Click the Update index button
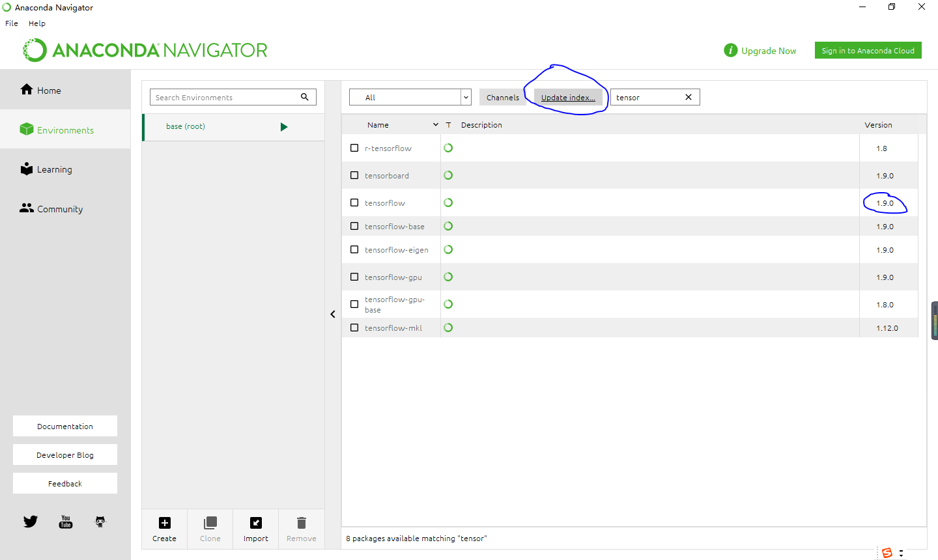The height and width of the screenshot is (560, 938). (x=568, y=97)
